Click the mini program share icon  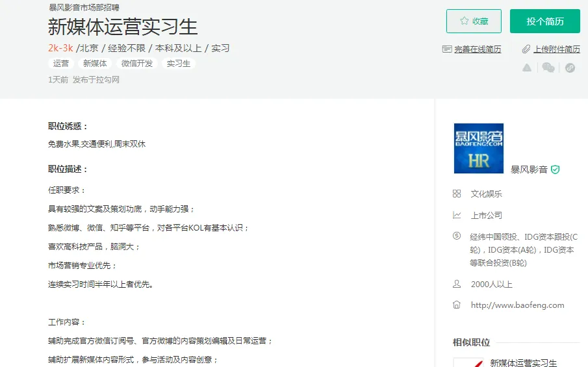click(570, 68)
